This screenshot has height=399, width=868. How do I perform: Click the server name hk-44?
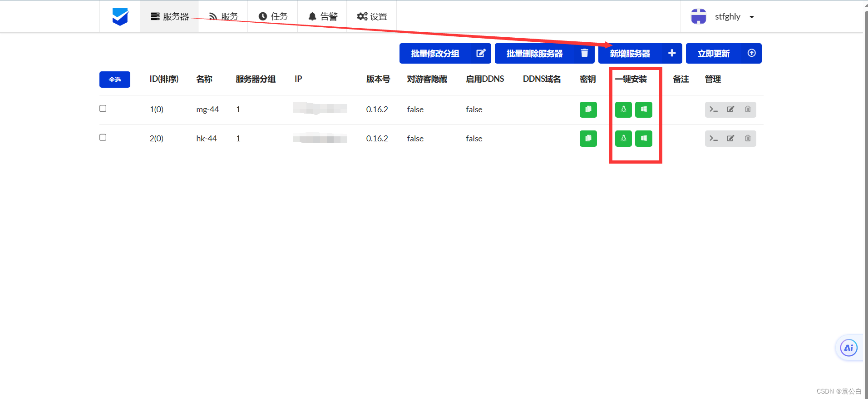207,139
